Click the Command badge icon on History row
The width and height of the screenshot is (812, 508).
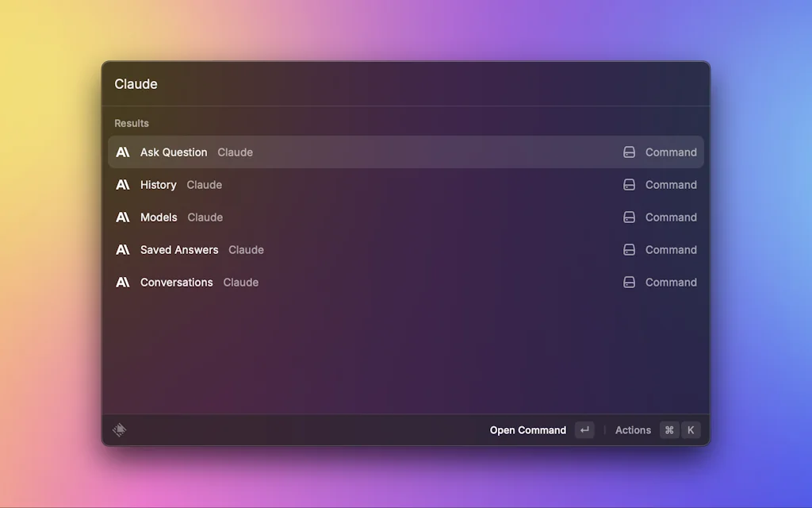(x=629, y=184)
